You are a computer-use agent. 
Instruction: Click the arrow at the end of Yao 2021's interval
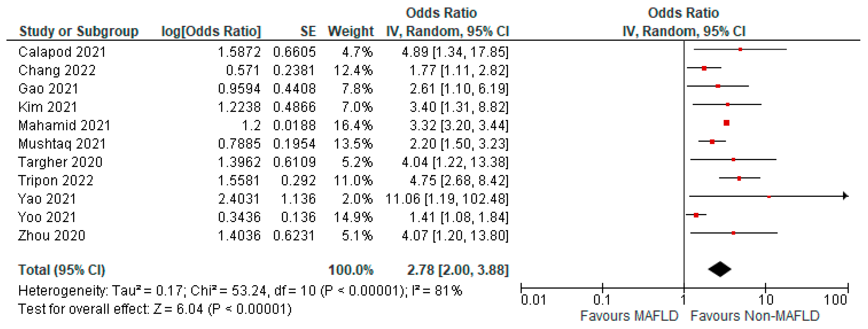[845, 196]
